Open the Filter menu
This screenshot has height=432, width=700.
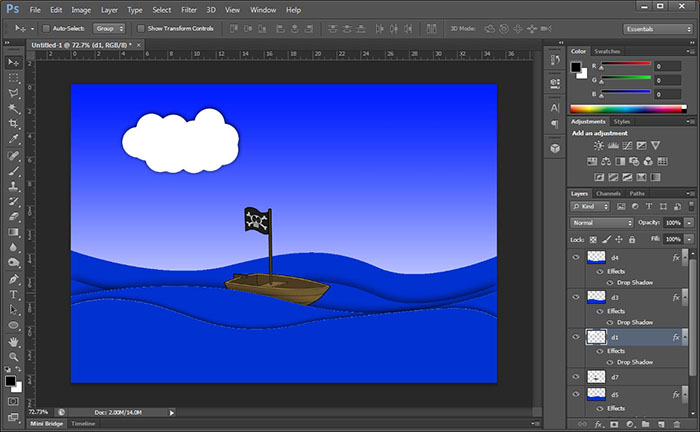click(x=188, y=9)
